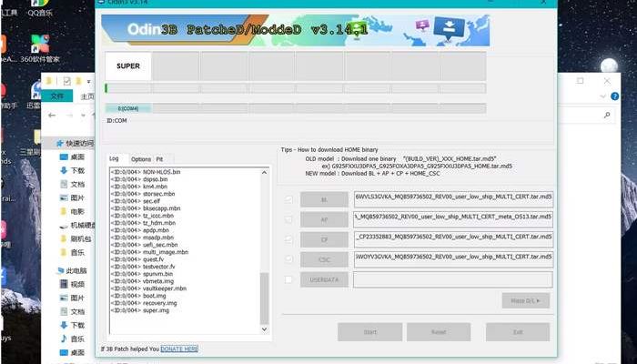Click the 图片 folder in quick access
Viewport: 637px width, 364px height.
click(x=77, y=197)
